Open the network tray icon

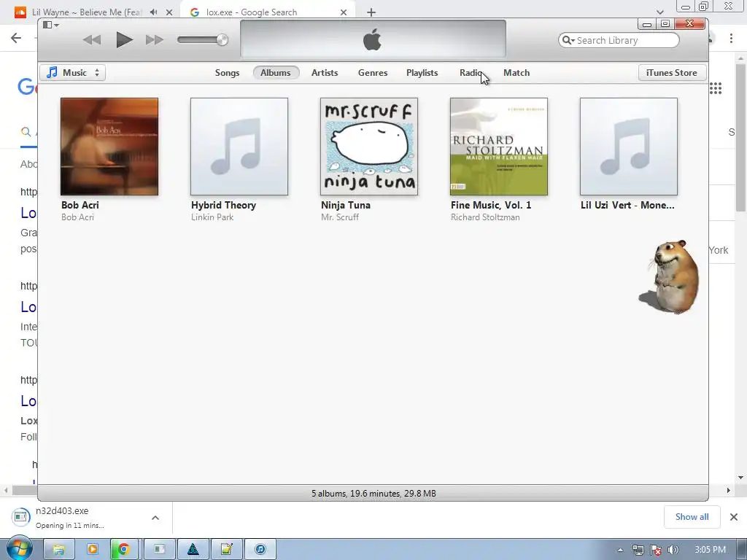coord(638,550)
